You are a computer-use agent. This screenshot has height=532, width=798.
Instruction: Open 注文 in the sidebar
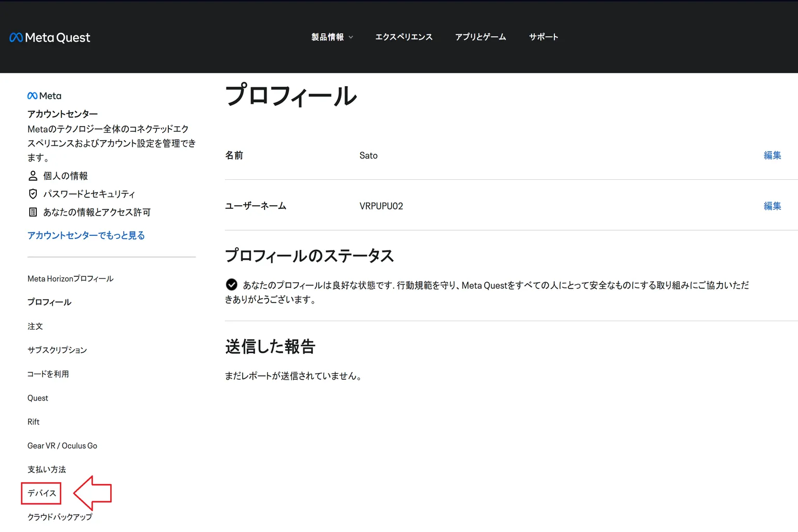(35, 326)
